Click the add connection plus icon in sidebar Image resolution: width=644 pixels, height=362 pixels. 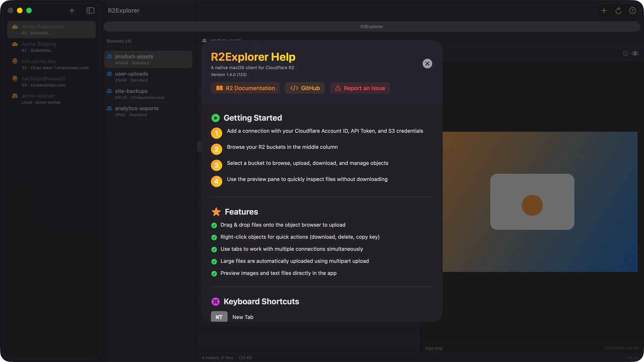(72, 11)
